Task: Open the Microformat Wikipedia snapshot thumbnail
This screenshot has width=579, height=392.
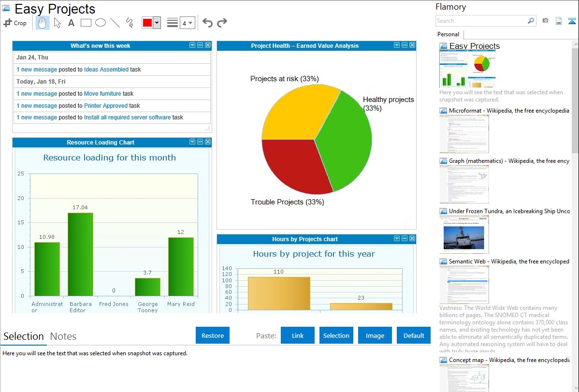Action: coord(464,134)
